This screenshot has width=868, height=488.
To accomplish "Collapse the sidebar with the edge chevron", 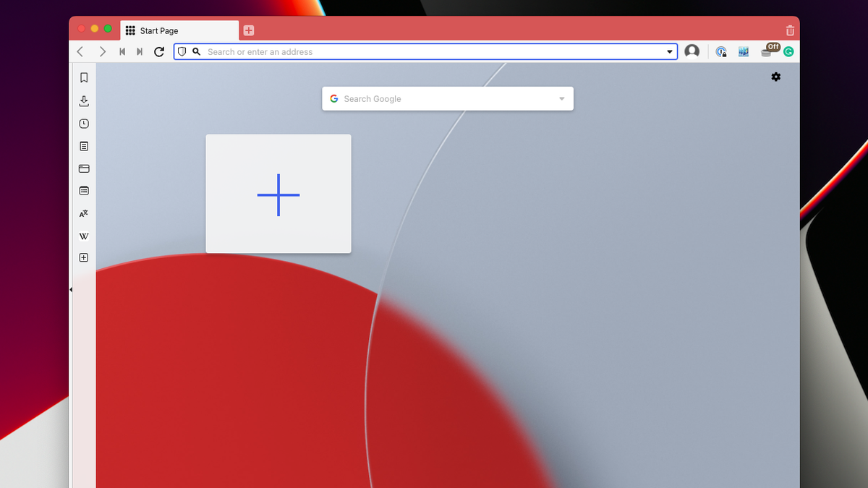I will pos(70,288).
